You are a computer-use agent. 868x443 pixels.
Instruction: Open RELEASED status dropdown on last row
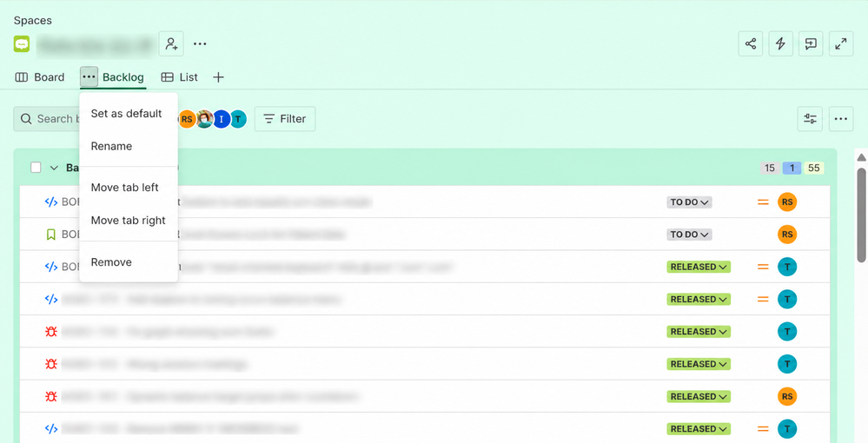click(x=699, y=428)
